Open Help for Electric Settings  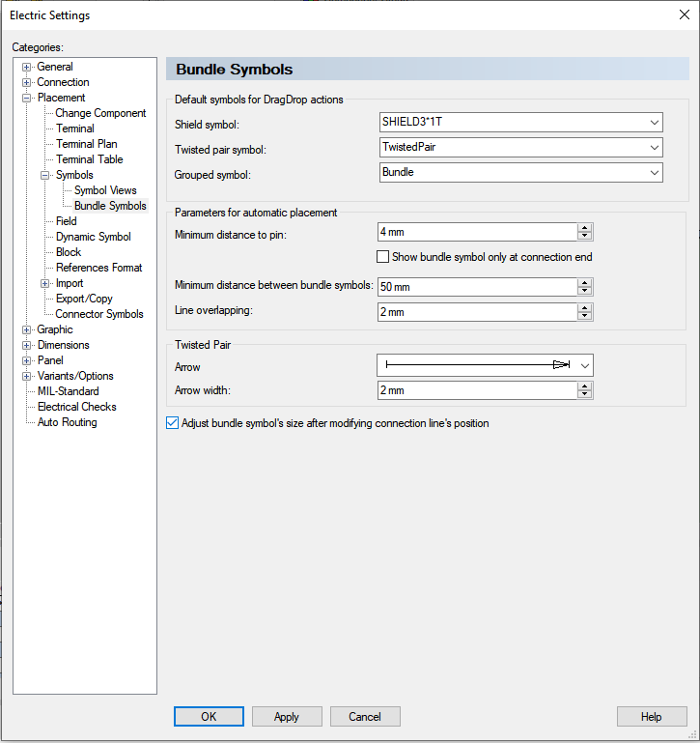[x=652, y=717]
